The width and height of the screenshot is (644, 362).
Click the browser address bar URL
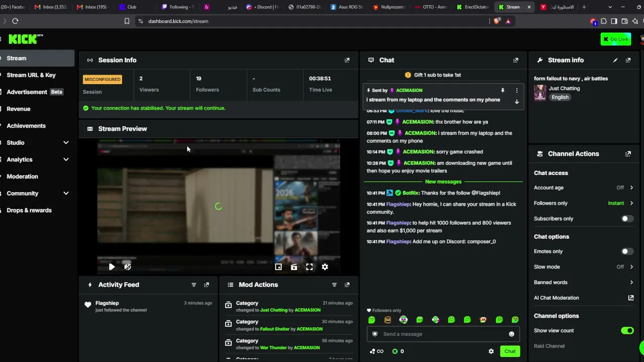[x=178, y=21]
